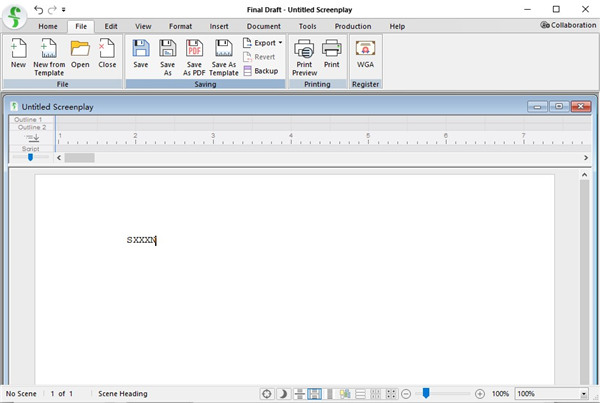Click the Collaboration button

(567, 26)
